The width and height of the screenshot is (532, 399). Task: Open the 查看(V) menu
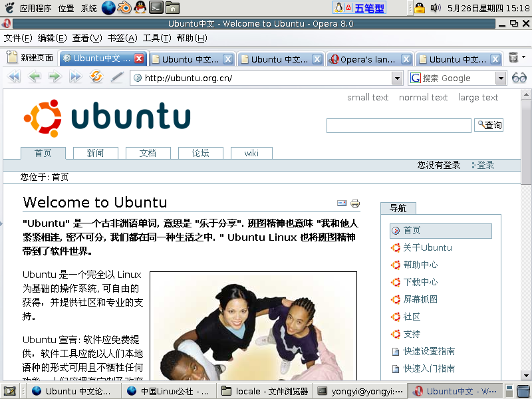pyautogui.click(x=87, y=38)
